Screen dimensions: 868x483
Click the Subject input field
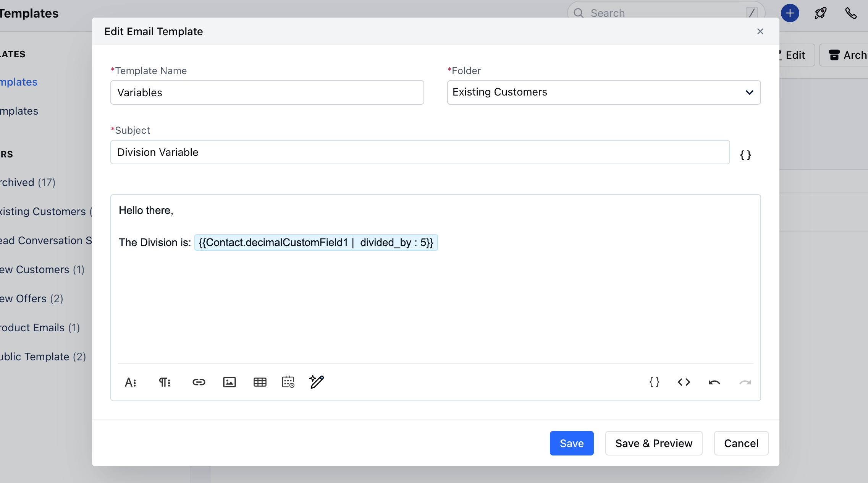pos(420,152)
